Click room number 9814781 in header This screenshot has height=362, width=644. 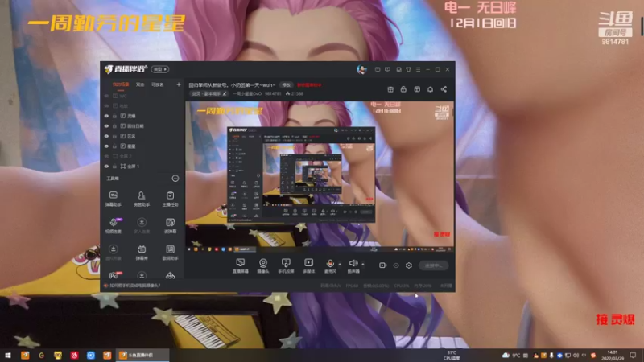(273, 93)
